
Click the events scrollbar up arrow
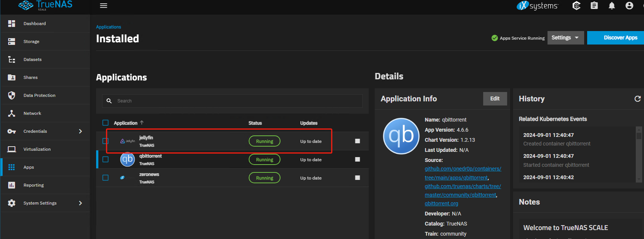point(639,129)
